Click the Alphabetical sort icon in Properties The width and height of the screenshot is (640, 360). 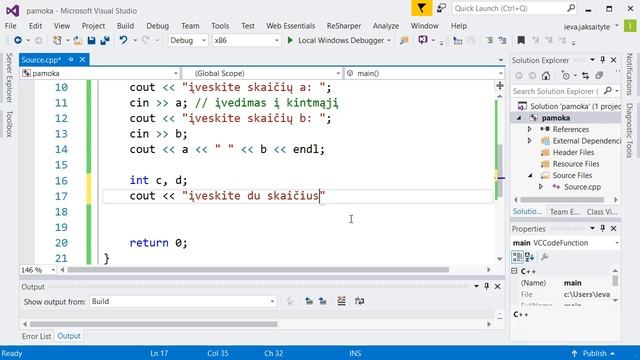pyautogui.click(x=530, y=257)
